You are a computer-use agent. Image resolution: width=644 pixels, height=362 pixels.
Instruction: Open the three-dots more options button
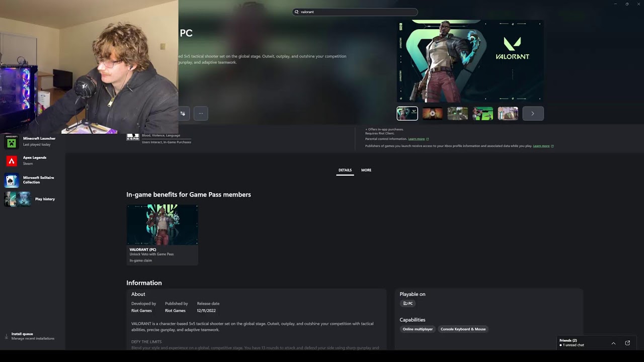201,114
